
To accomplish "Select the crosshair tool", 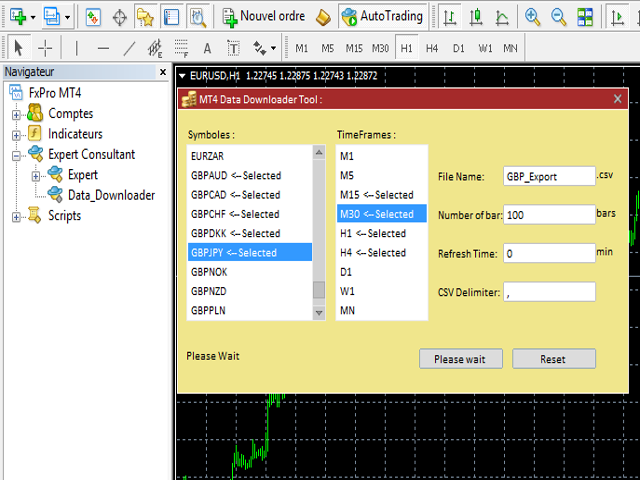I will 45,48.
